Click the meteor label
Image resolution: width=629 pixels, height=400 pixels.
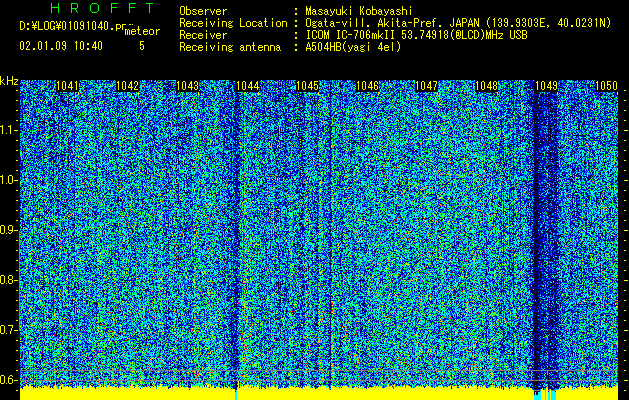[x=142, y=31]
